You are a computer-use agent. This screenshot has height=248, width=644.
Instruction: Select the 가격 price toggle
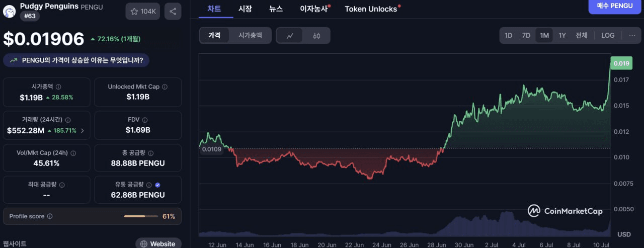[214, 36]
